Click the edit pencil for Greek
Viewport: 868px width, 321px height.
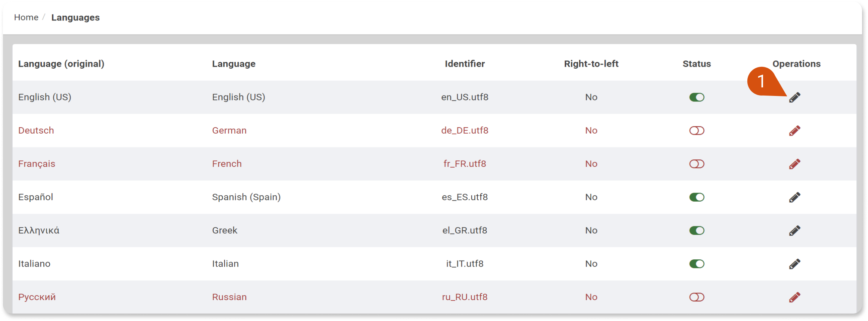[794, 230]
